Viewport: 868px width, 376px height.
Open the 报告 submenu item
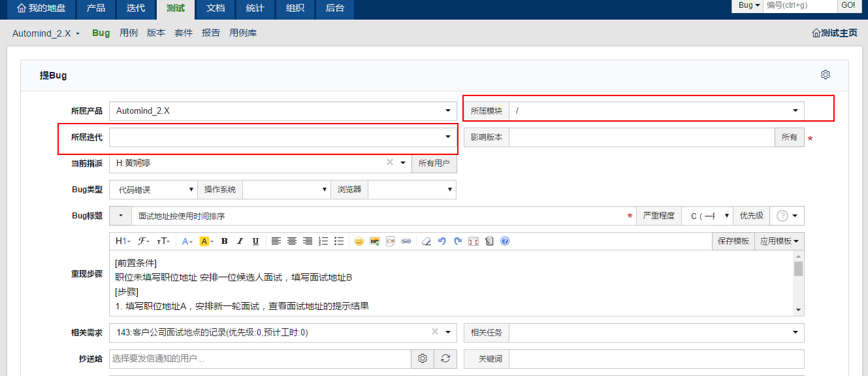pos(211,33)
